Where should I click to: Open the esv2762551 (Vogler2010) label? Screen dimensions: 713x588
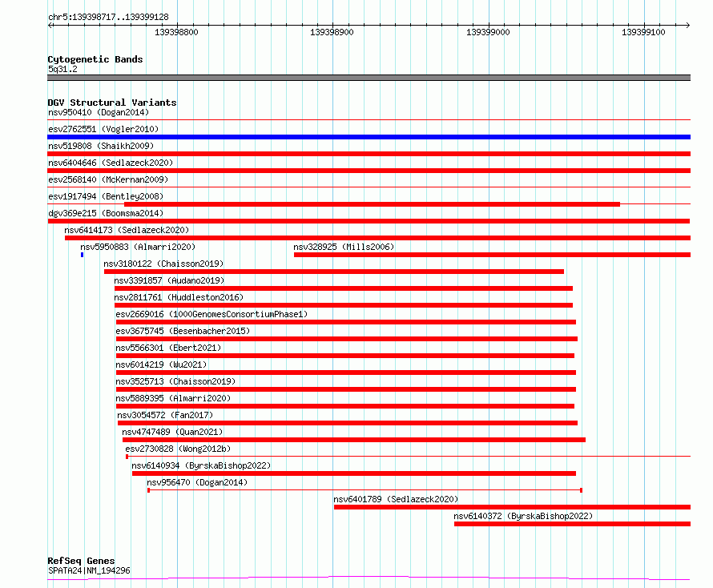103,129
